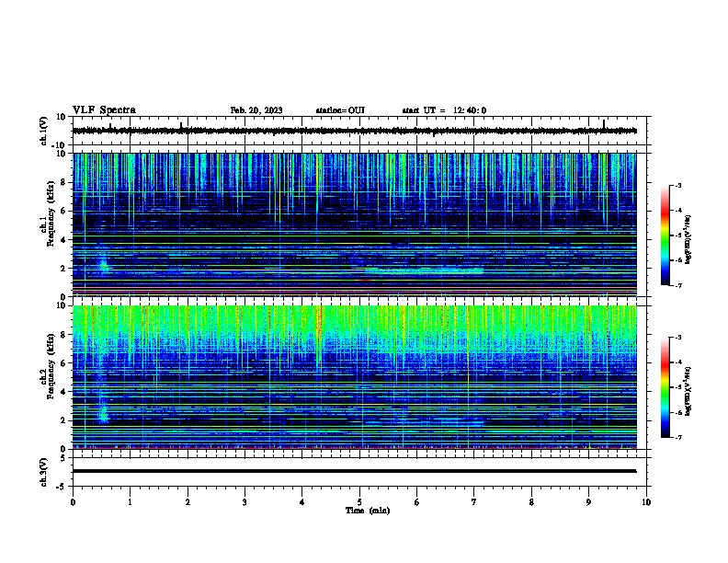The height and width of the screenshot is (563, 728).
Task: Click the "-7" tick on ch.2 color bar
Action: (677, 437)
